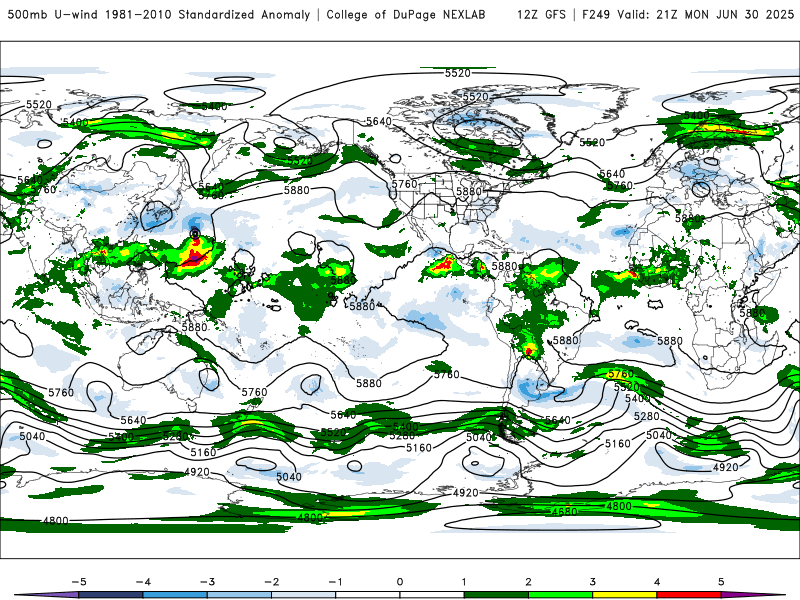Click the colorbar tick label '-3'
This screenshot has width=800, height=600.
click(207, 582)
